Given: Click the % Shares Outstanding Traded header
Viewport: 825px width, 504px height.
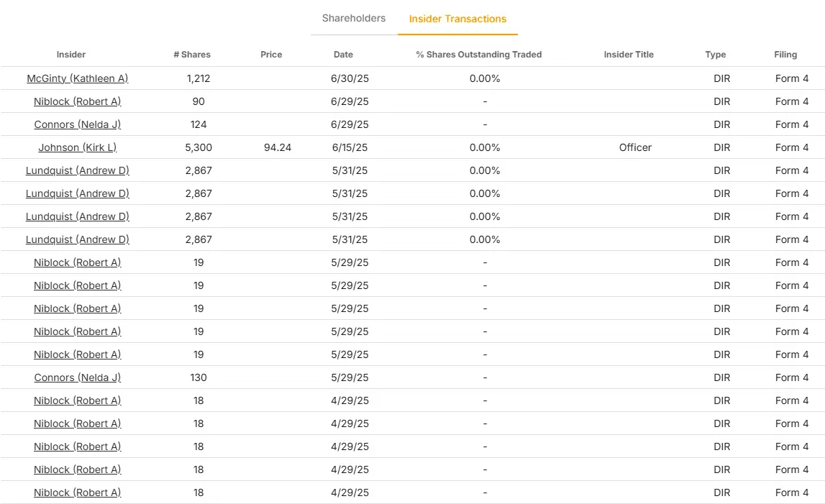Looking at the screenshot, I should (479, 54).
